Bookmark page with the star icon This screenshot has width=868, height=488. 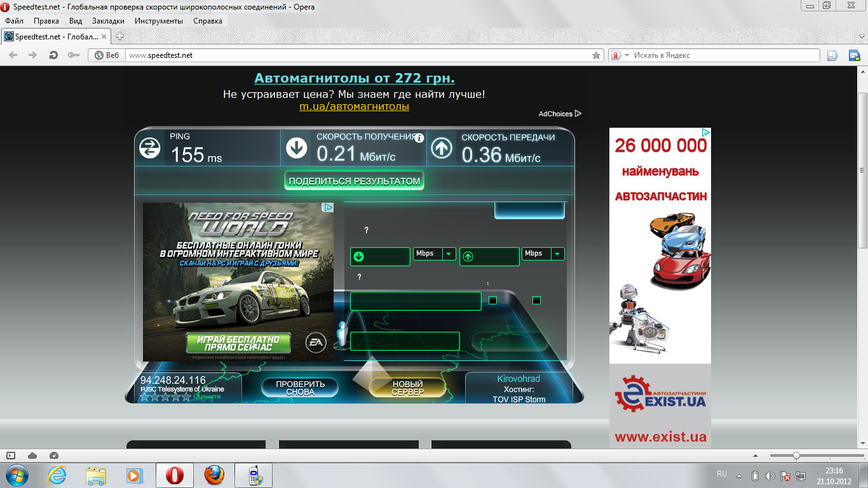[x=596, y=55]
